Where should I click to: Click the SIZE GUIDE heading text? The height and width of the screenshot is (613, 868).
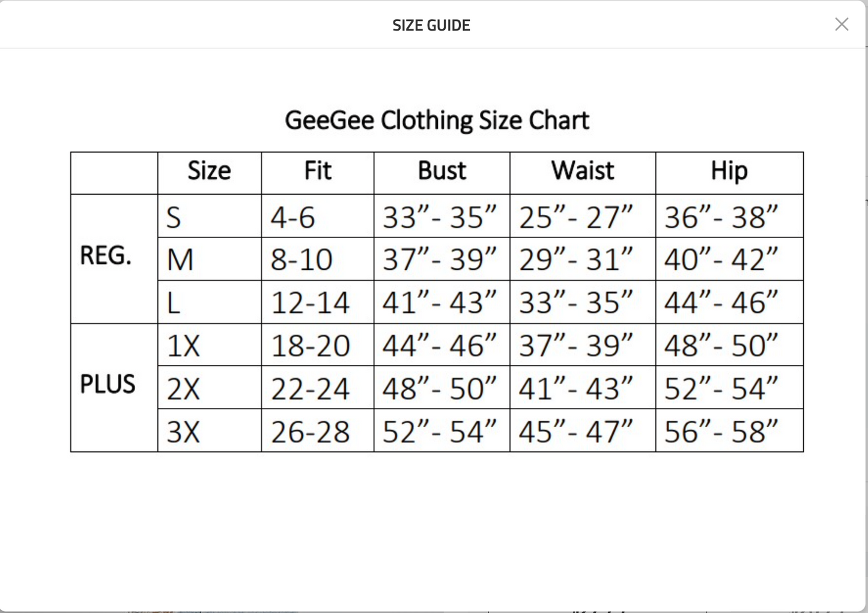point(431,25)
